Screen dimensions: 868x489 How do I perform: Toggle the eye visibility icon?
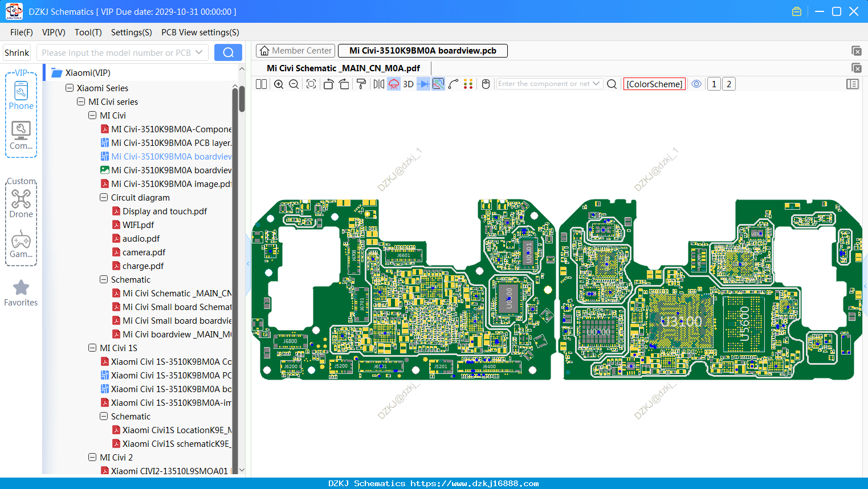click(x=696, y=84)
